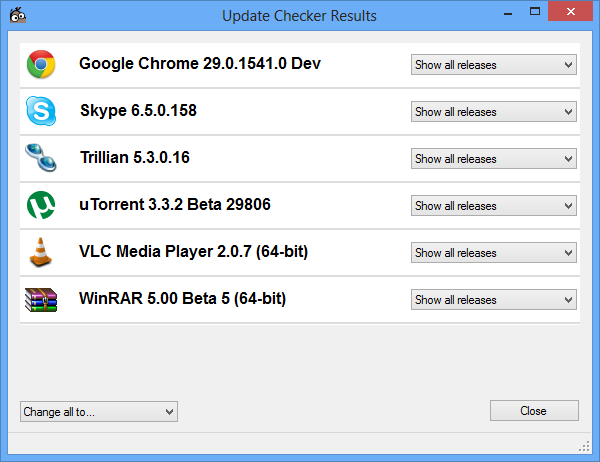Expand WinRAR's Show all releases dropdown
600x462 pixels.
494,300
